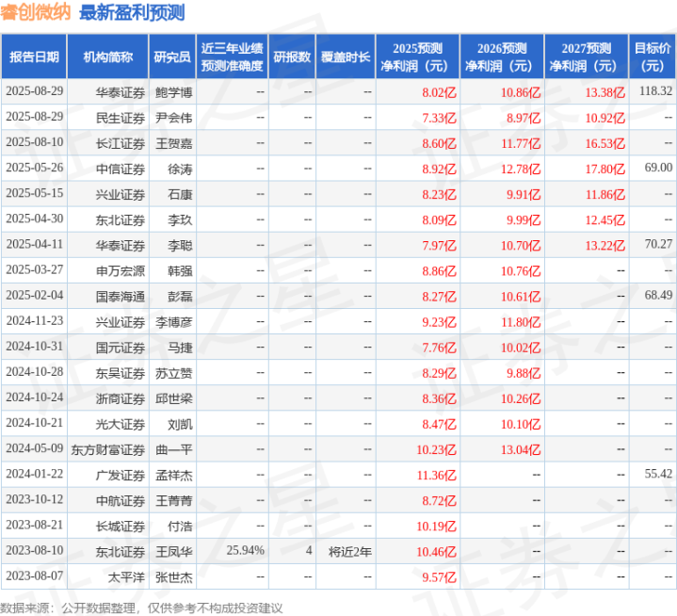Click the 近三年业绩预测准确度 column header
This screenshot has height=616, width=677.
(232, 57)
